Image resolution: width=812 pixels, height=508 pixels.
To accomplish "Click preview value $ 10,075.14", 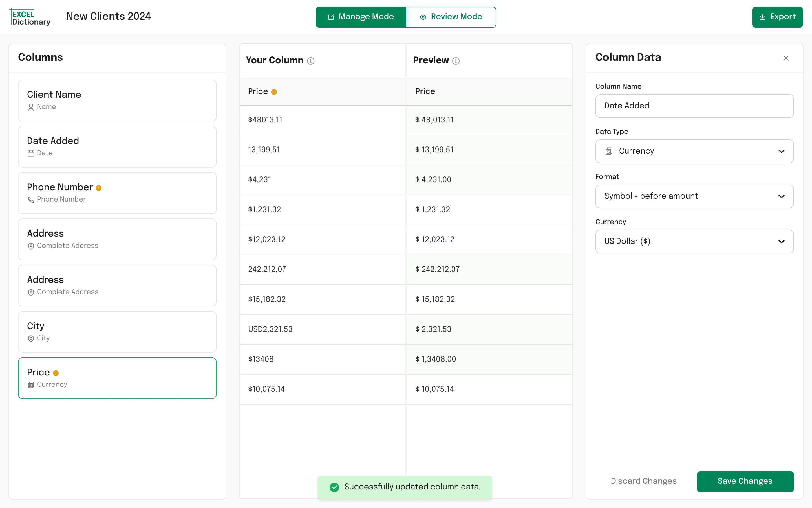I will click(x=434, y=389).
